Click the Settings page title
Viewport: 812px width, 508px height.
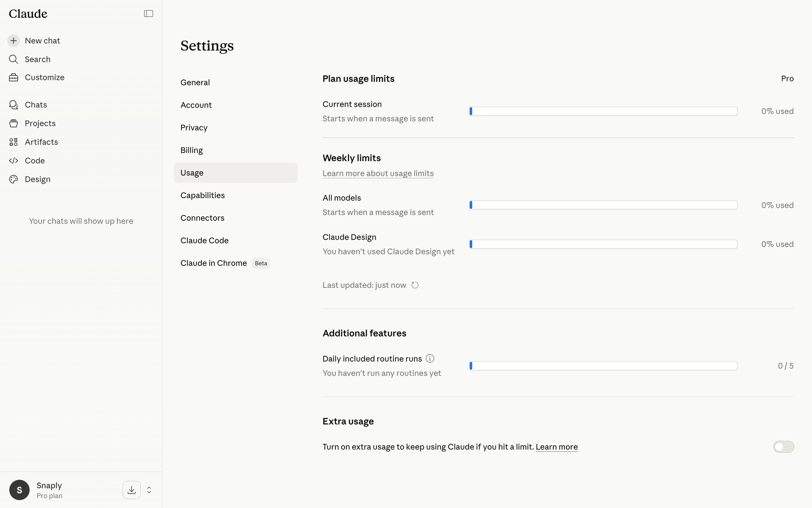click(207, 46)
